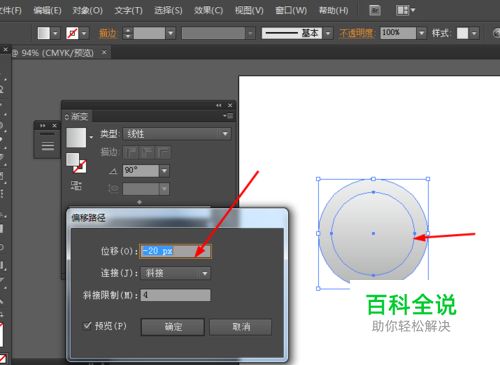Collapse the gradient panel with double arrows
This screenshot has width=500, height=365.
point(219,105)
